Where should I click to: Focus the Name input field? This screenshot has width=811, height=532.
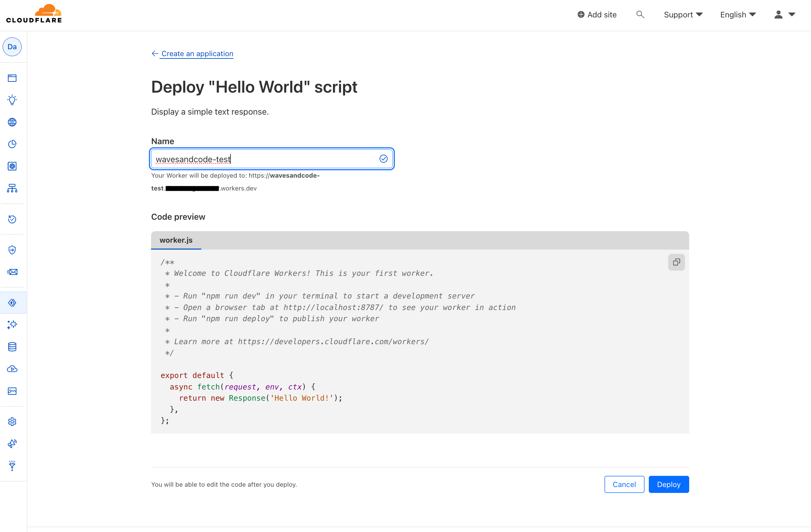(x=272, y=159)
